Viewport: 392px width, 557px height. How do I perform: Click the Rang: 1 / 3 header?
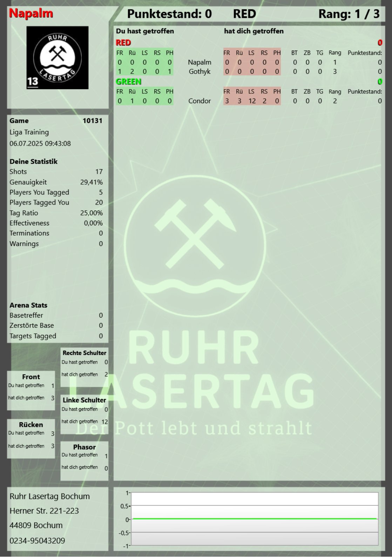click(x=349, y=14)
